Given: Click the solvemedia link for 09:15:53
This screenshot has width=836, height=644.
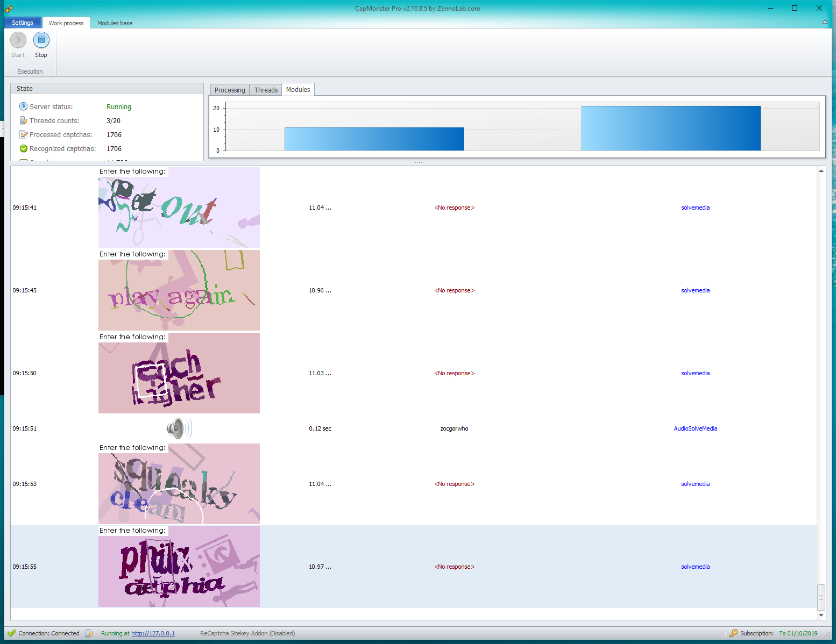Looking at the screenshot, I should click(x=695, y=484).
